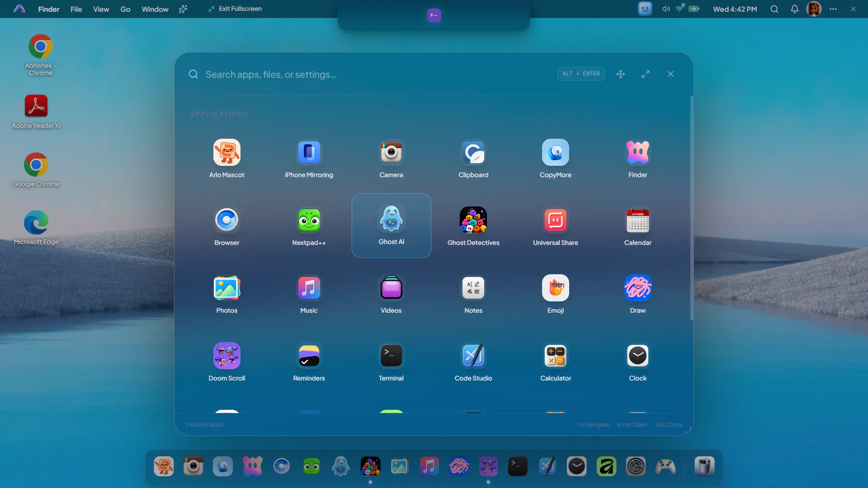Launch the Emoji app
This screenshot has height=488, width=868.
point(556,294)
